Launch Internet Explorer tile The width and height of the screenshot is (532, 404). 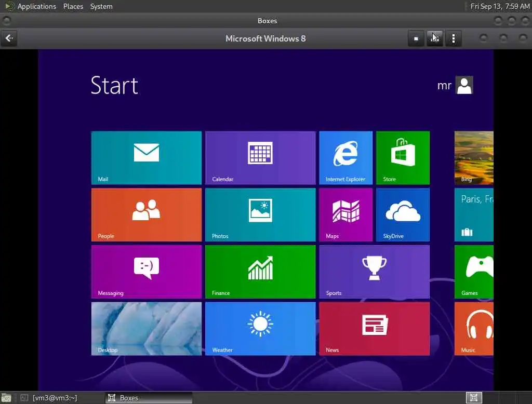tap(345, 158)
